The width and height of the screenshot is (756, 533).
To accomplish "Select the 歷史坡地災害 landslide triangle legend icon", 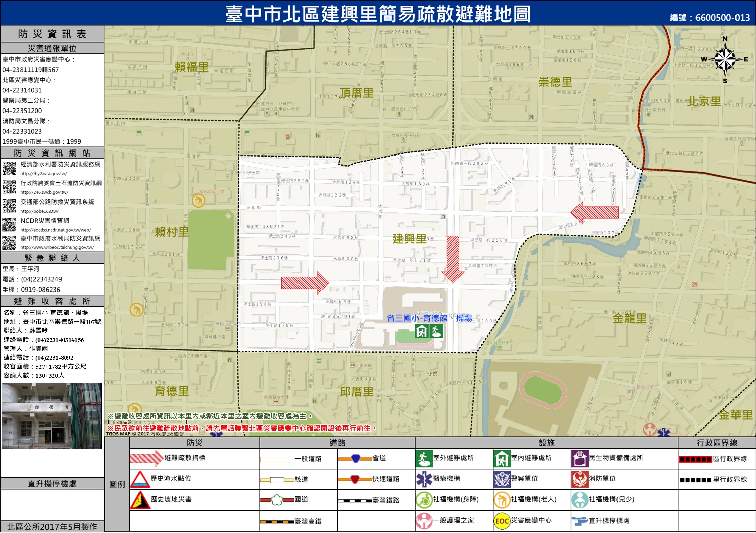I will [140, 500].
